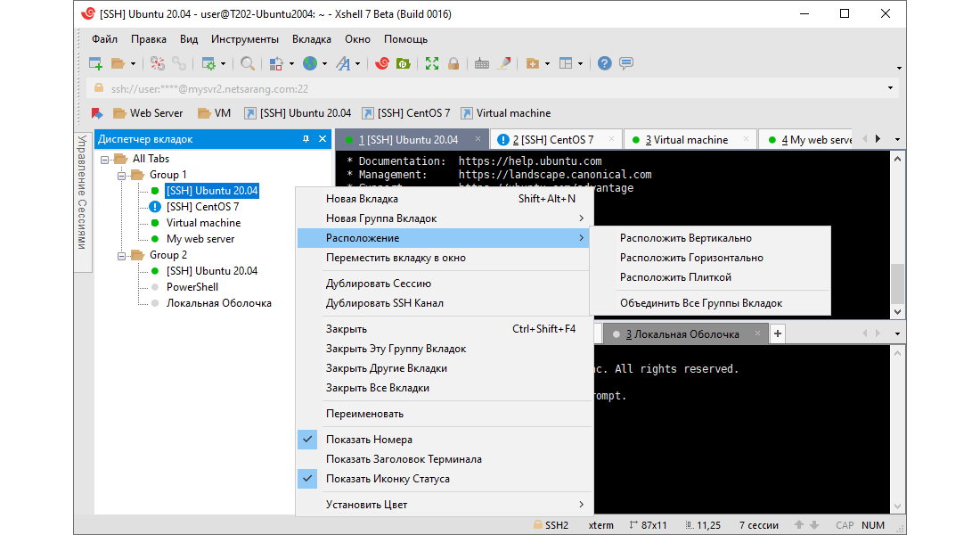Click the keyboard key-mapping toolbar icon
The height and width of the screenshot is (535, 980).
(x=481, y=63)
